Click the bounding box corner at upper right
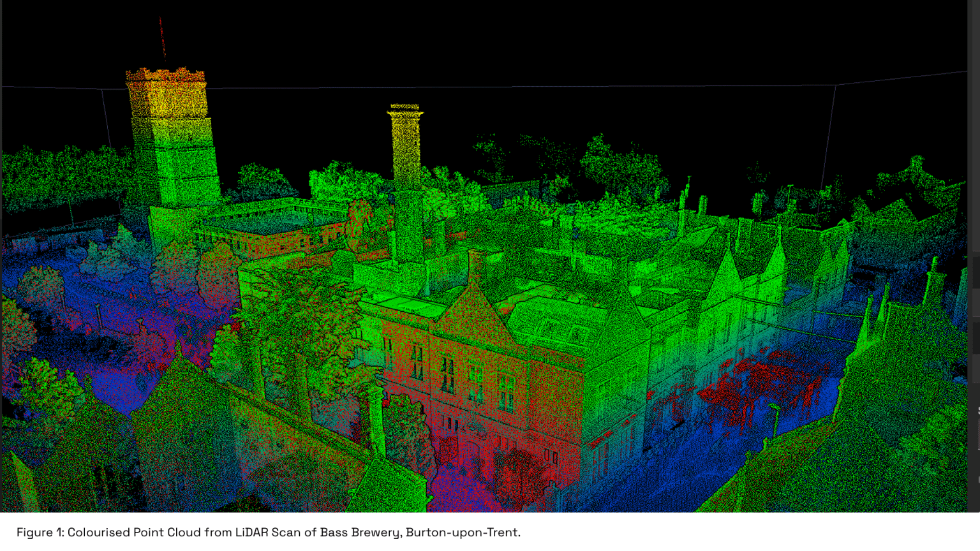The image size is (980, 551). pyautogui.click(x=836, y=85)
